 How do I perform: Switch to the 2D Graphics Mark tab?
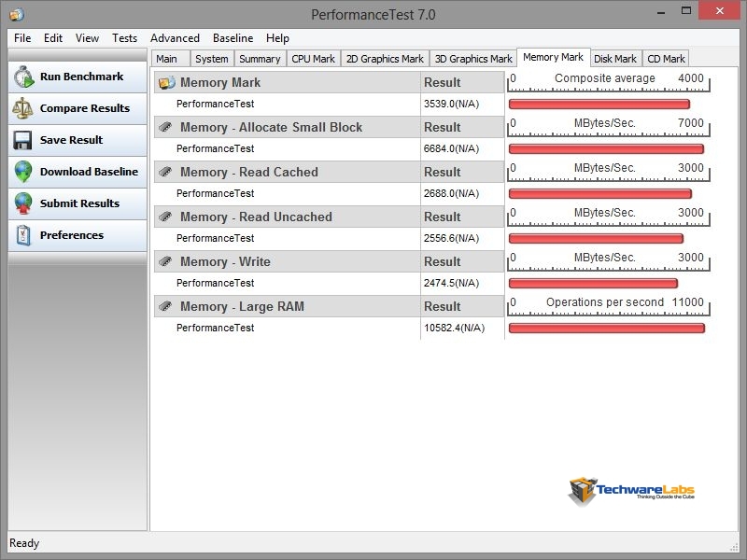(x=385, y=59)
